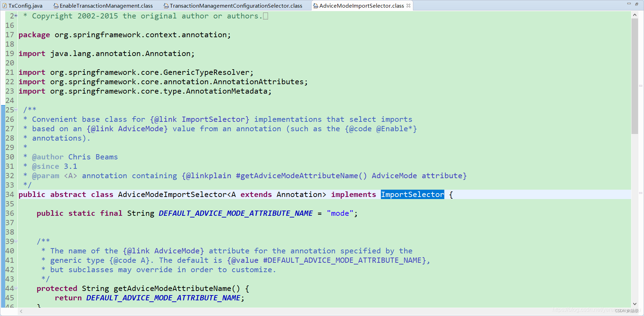Image resolution: width=644 pixels, height=316 pixels.
Task: Click the AdviceModeImportSelector.class file icon
Action: (x=315, y=6)
